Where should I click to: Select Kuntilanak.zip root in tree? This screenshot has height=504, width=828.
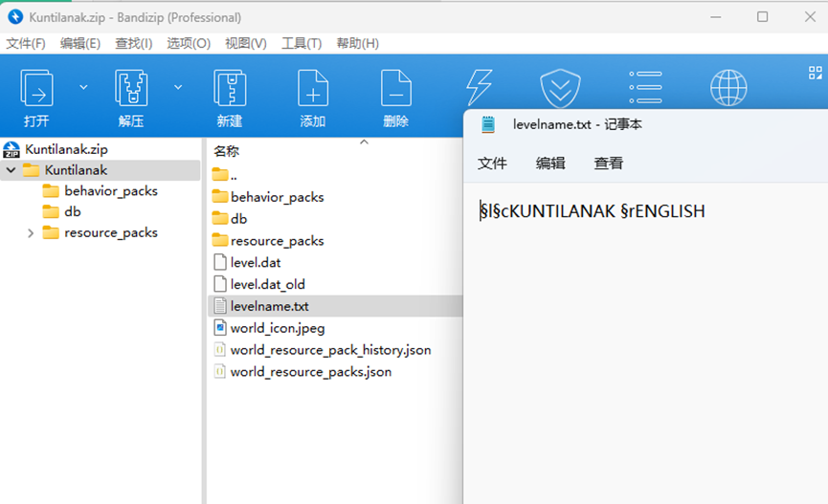tap(66, 149)
